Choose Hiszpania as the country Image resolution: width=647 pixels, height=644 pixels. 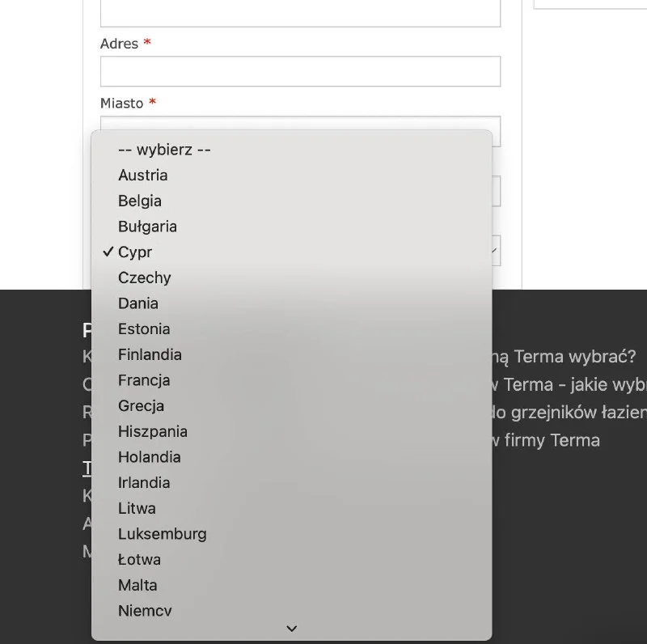[153, 432]
